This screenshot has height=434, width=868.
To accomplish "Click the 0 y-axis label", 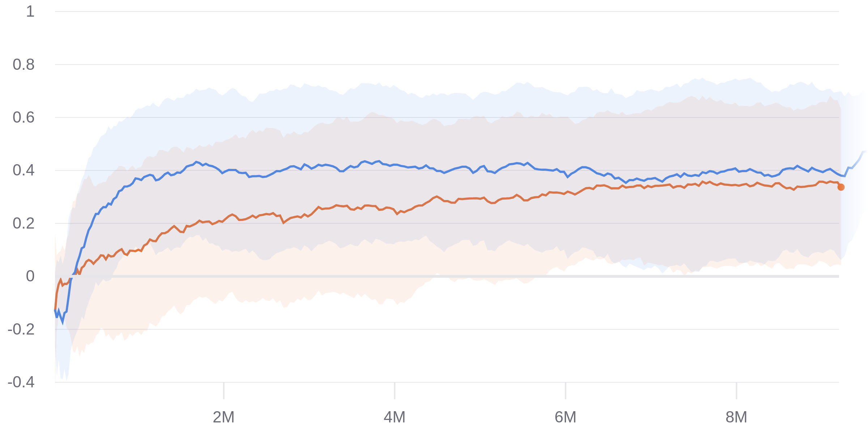I will click(30, 276).
